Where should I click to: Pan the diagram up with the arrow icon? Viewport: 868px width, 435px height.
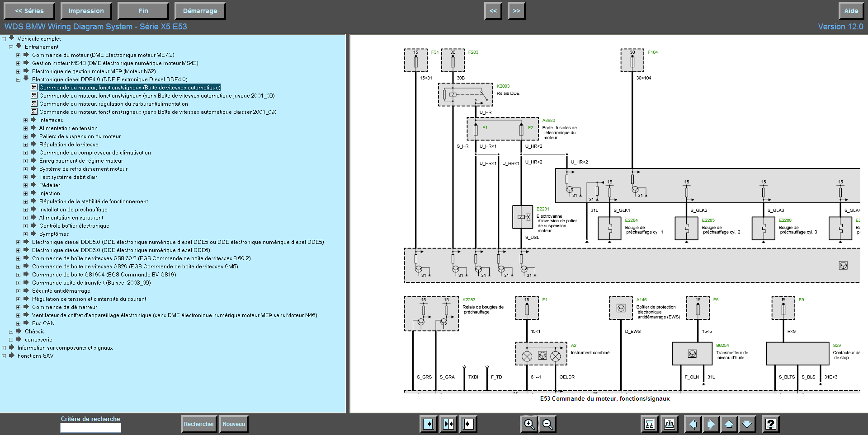point(729,424)
